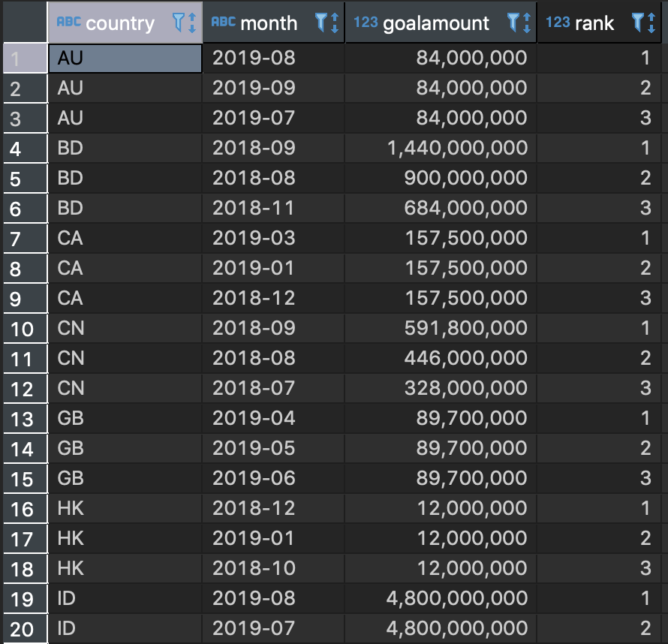Open filter icon in country column header
This screenshot has height=644, width=668.
tap(178, 23)
